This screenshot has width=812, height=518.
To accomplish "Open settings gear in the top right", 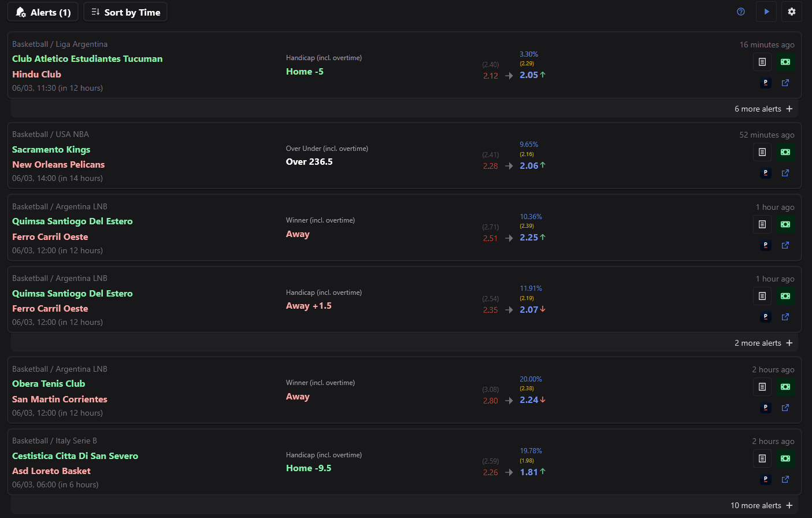I will click(x=792, y=12).
